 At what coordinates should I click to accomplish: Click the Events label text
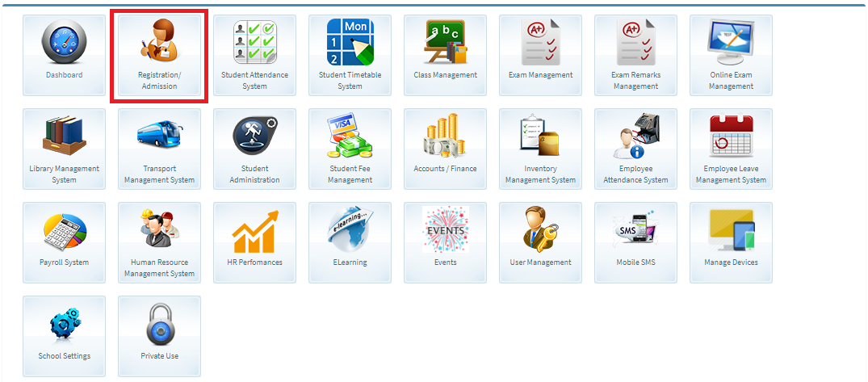click(445, 262)
